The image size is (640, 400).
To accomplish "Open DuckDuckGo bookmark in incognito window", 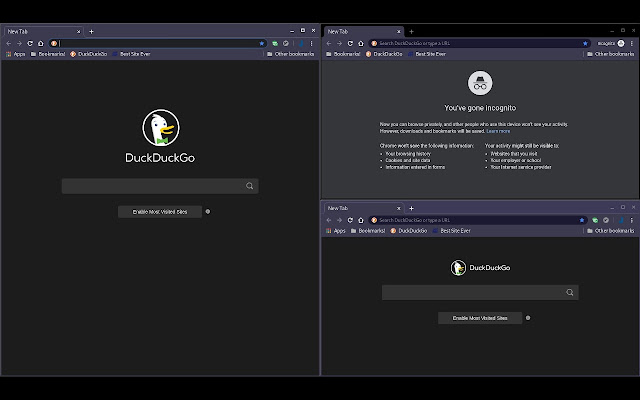I will click(384, 54).
